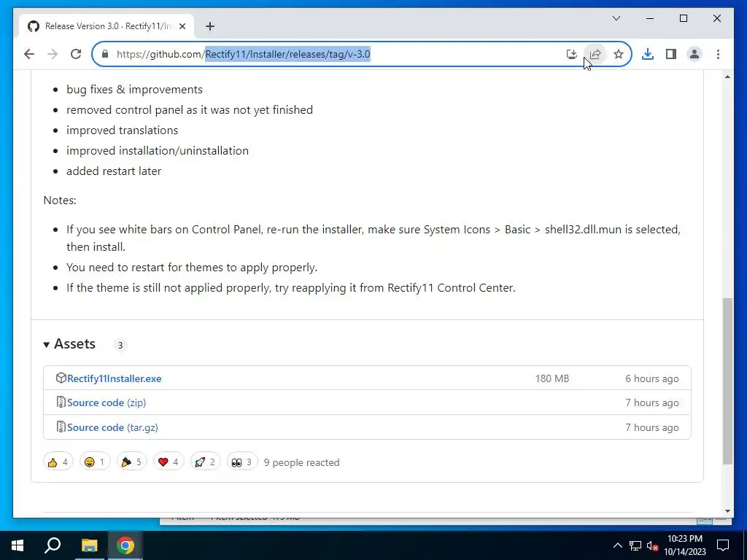
Task: Open the Windows notification center
Action: click(723, 545)
